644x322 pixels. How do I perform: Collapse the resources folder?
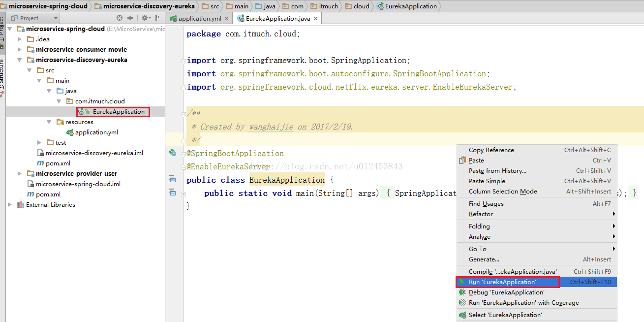click(x=49, y=122)
